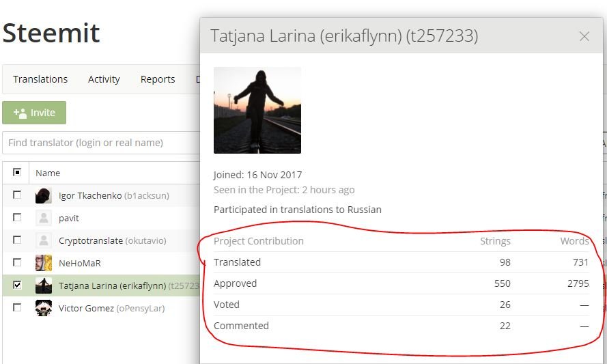
Task: Open Cryptotranslate (okutavio) profile
Action: [112, 241]
